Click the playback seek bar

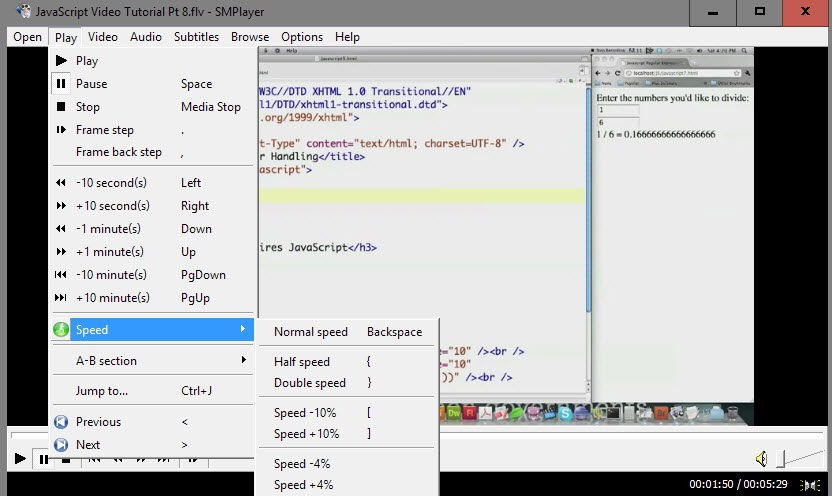pyautogui.click(x=419, y=434)
